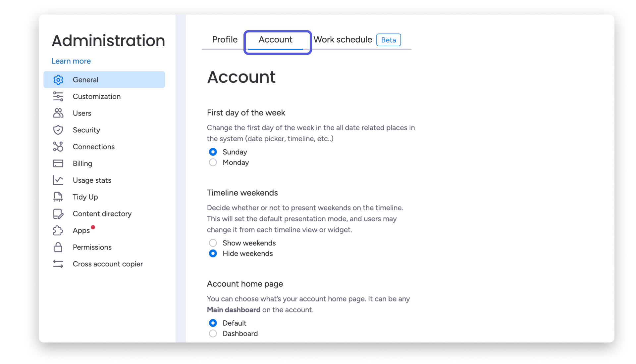Click the Security shield icon
Image resolution: width=636 pixels, height=364 pixels.
point(58,130)
